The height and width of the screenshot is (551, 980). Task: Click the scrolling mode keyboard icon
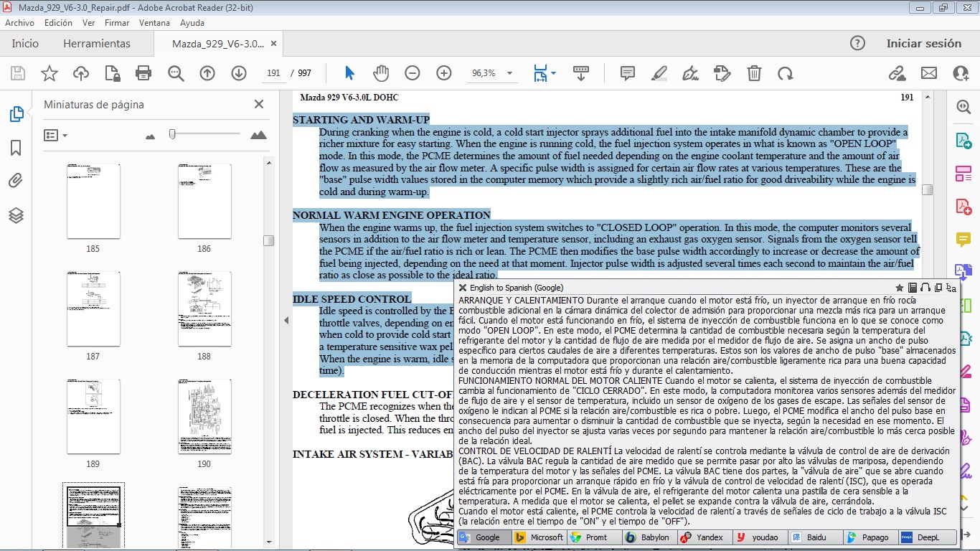[x=581, y=73]
